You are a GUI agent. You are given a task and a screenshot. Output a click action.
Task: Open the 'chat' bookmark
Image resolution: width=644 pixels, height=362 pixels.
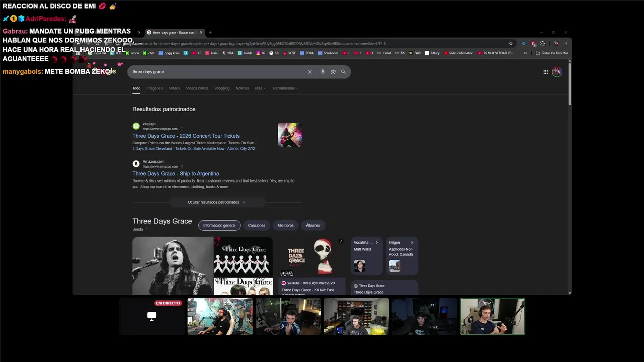pos(149,53)
